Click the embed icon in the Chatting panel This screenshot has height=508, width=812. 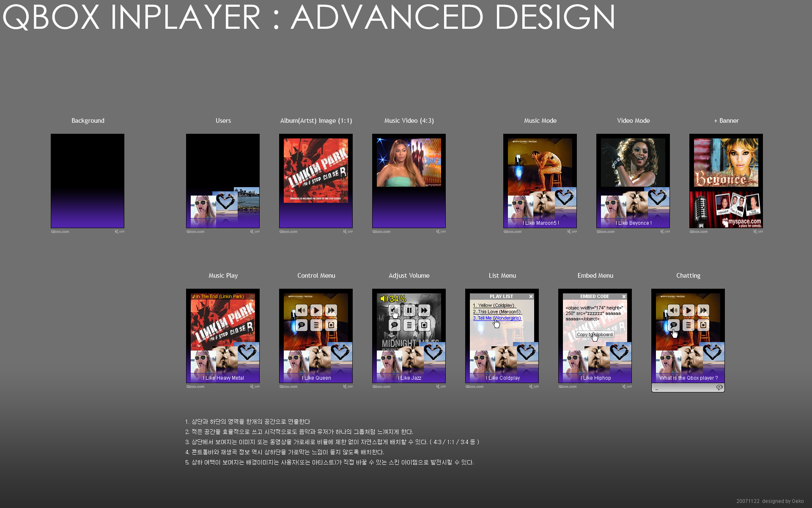click(703, 325)
